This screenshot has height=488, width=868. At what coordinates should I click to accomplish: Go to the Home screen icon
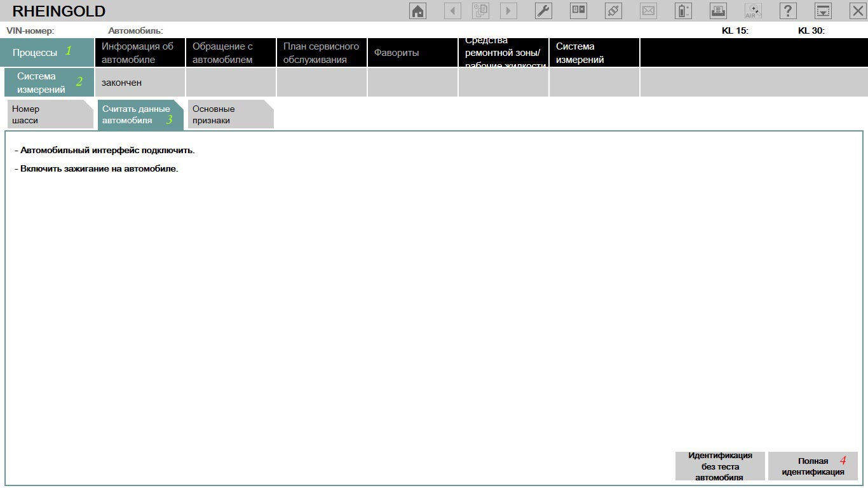click(x=417, y=11)
